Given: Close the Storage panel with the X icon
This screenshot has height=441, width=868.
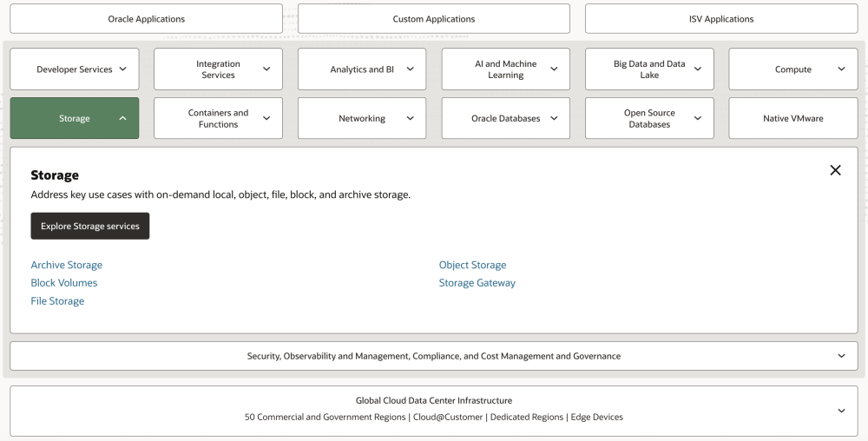Looking at the screenshot, I should [x=835, y=170].
